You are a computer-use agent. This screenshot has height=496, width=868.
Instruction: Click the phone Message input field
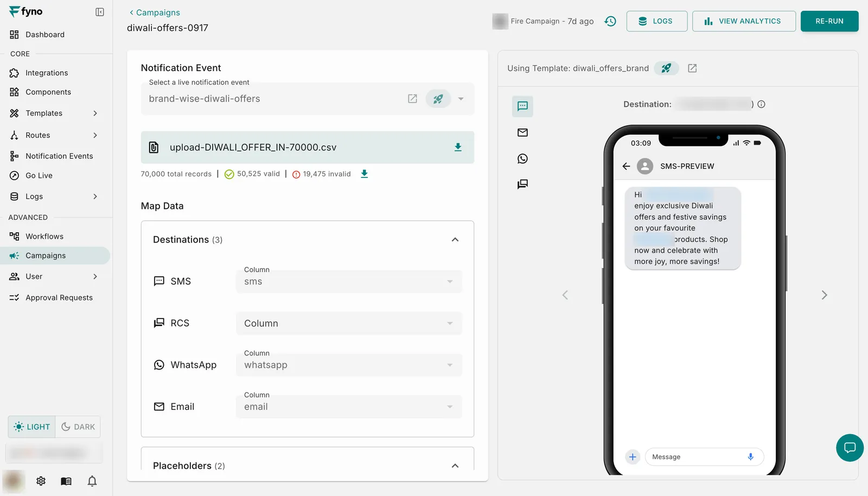[x=704, y=457]
